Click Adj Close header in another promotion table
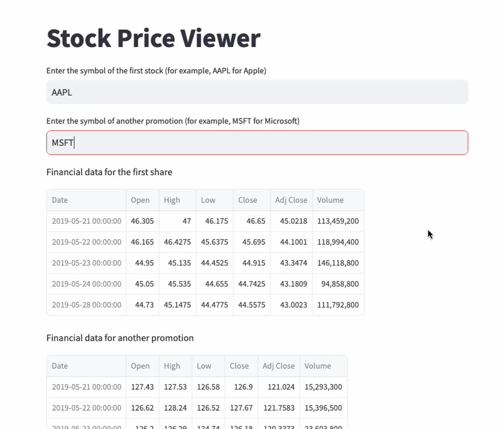Viewport: 504px width, 429px height. tap(279, 366)
